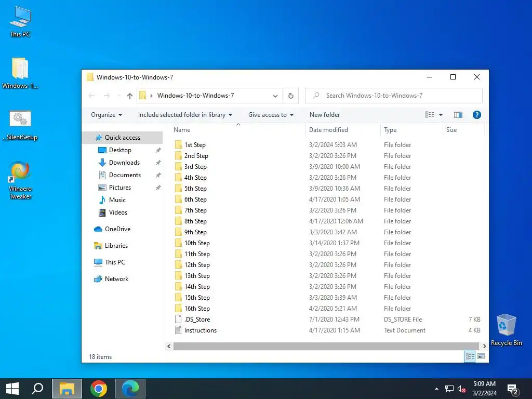Show hidden system tray icons

436,389
